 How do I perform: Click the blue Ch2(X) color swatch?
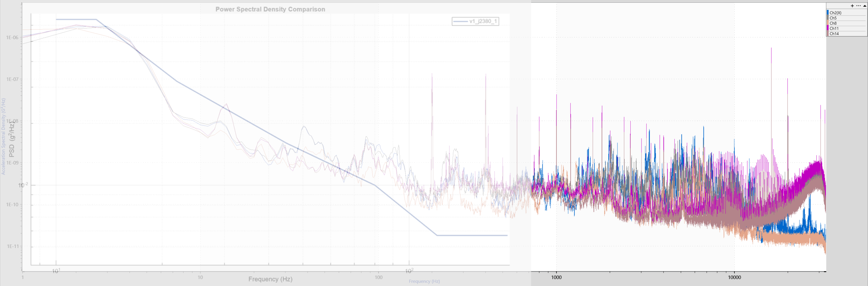click(x=828, y=13)
